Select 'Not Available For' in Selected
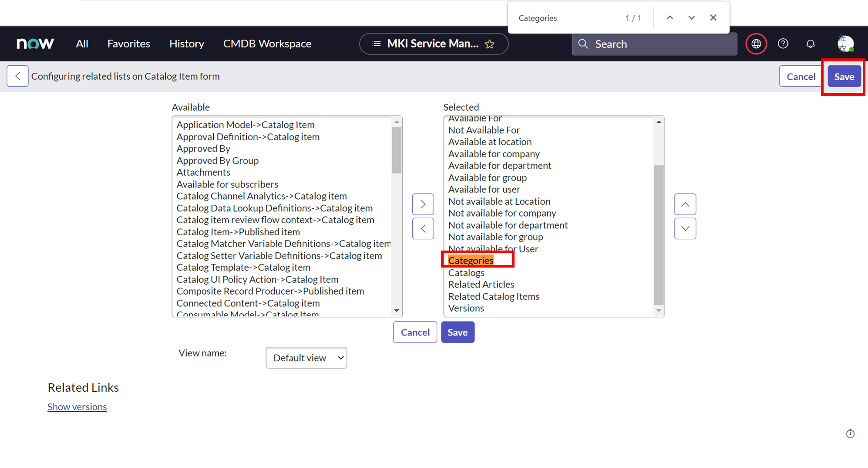The width and height of the screenshot is (868, 468). pos(484,130)
